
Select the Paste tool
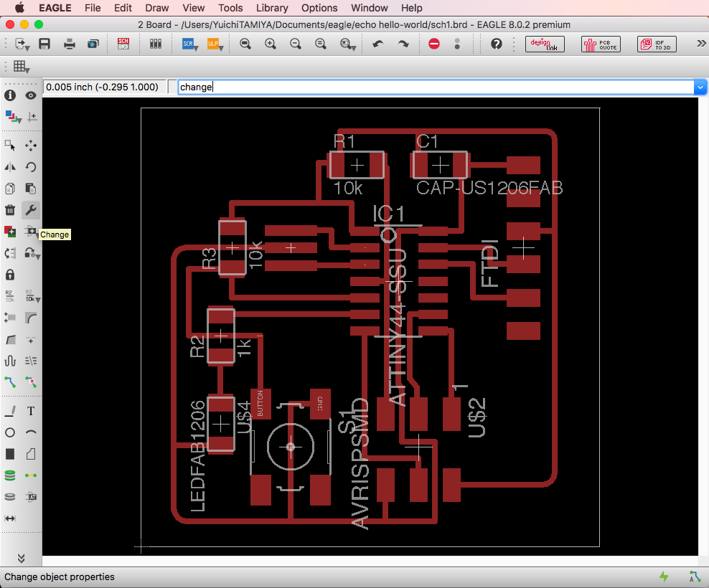pyautogui.click(x=30, y=189)
